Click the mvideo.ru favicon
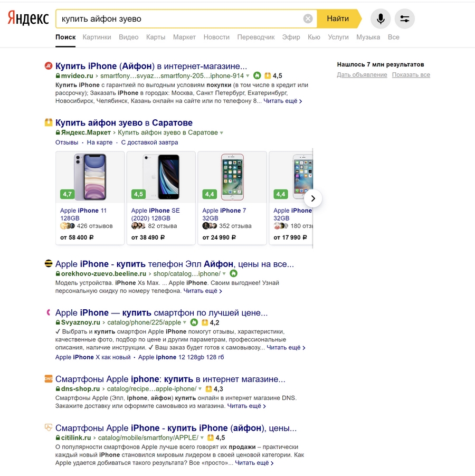 (49, 65)
